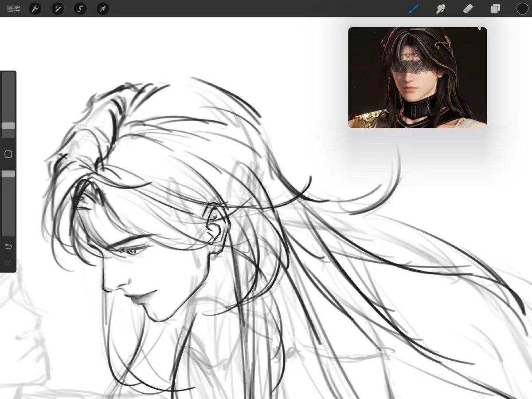
Task: Redo the last undone stroke
Action: [8, 263]
